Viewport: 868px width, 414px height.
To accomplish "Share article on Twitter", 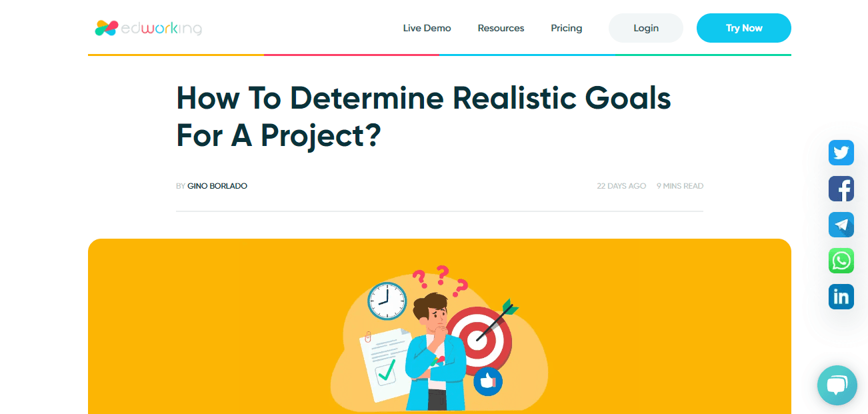I will (x=841, y=153).
